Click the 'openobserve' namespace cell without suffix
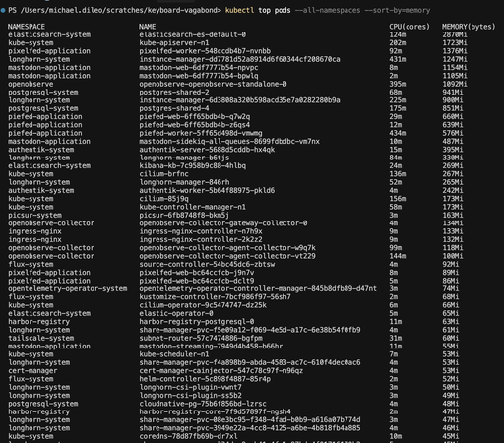 coord(31,84)
